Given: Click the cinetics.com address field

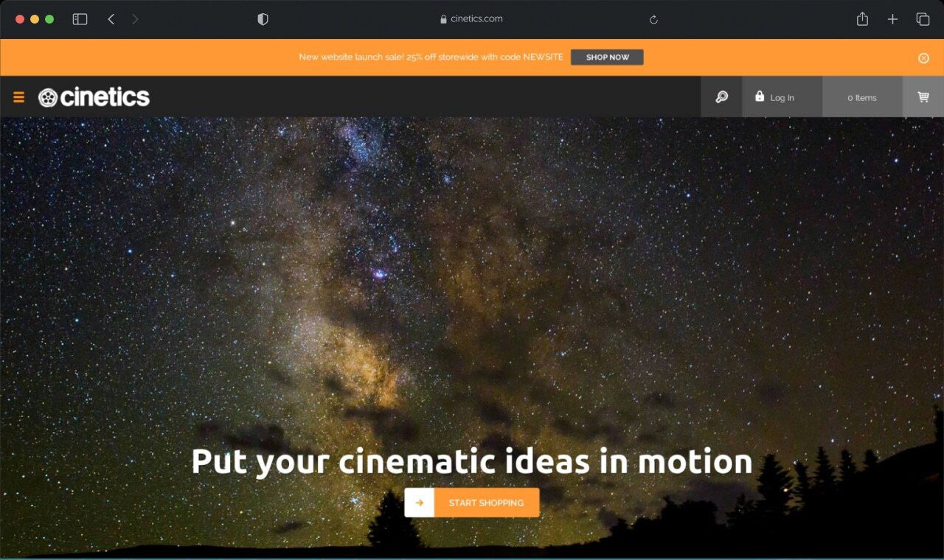Looking at the screenshot, I should [472, 19].
